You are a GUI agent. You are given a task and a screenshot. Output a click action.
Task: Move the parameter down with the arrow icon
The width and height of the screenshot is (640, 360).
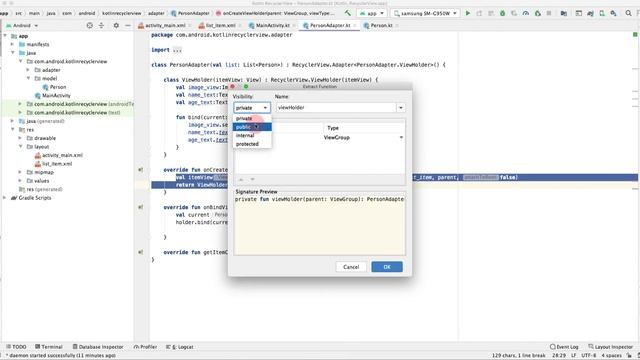(252, 180)
